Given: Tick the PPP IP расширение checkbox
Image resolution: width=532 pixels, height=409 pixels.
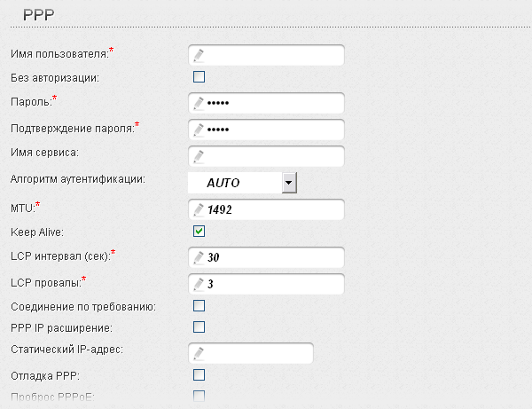Looking at the screenshot, I should 199,327.
